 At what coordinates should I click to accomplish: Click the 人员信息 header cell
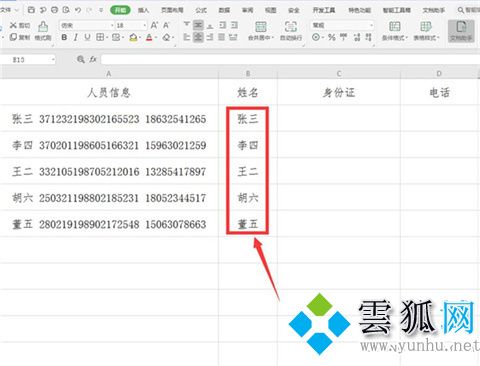(x=109, y=92)
